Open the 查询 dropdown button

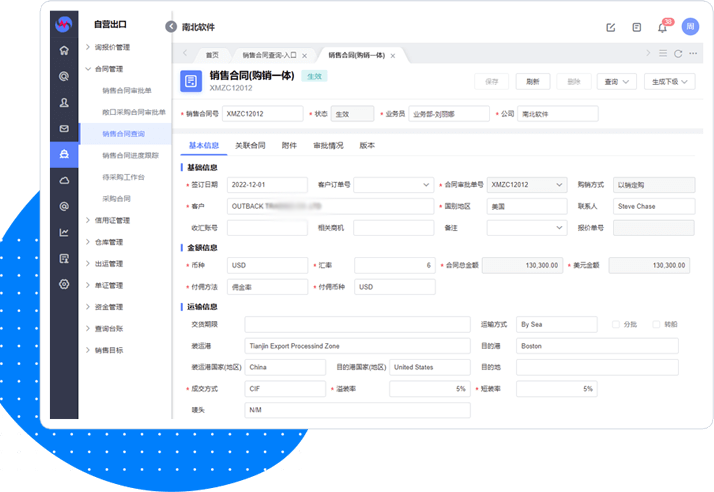pos(613,82)
